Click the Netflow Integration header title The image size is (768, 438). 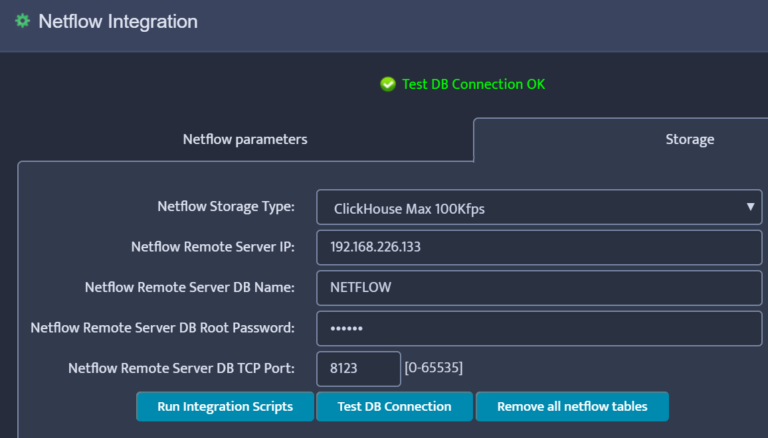[x=118, y=21]
